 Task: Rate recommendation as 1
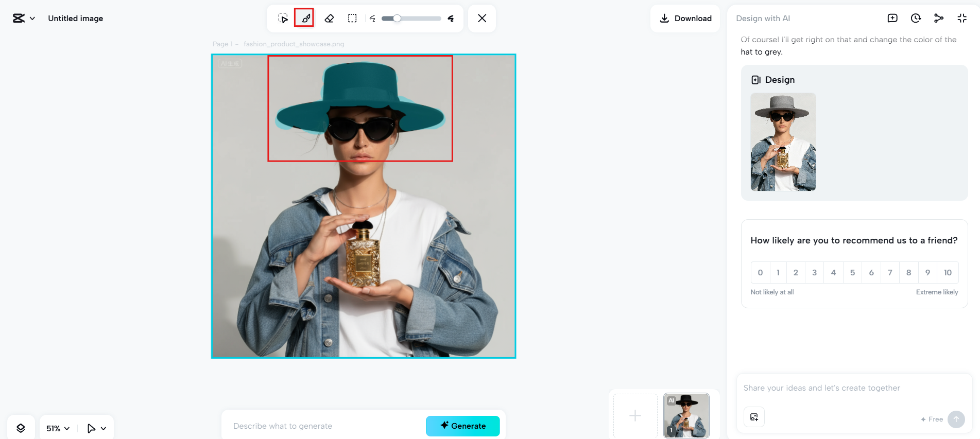[x=778, y=273]
